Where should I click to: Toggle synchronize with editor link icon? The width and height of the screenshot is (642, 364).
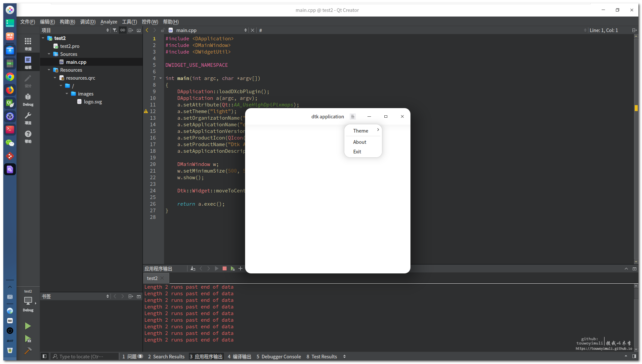(x=123, y=30)
